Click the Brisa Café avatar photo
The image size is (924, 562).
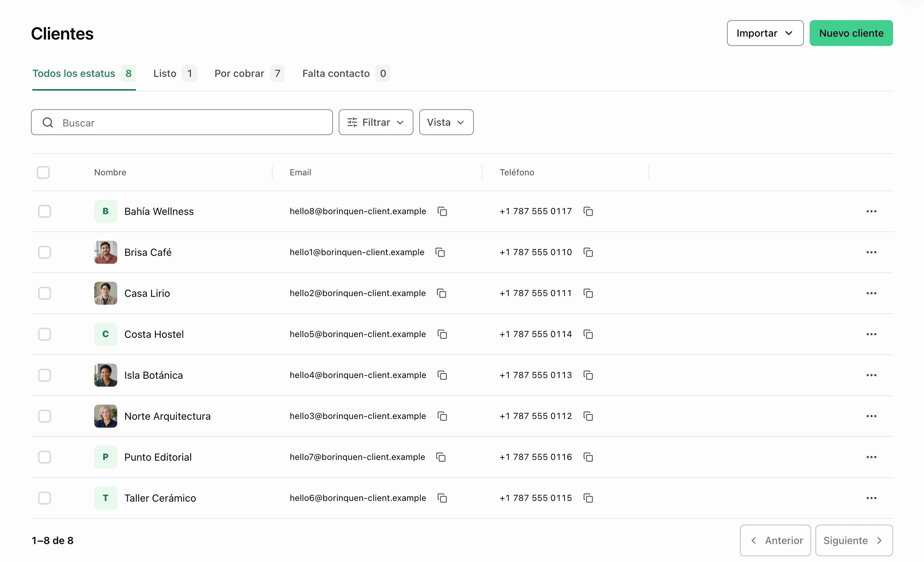pos(106,252)
